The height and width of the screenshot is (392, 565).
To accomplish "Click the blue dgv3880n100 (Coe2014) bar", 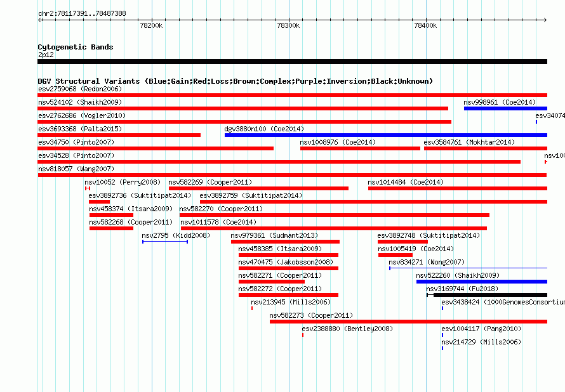I will [x=386, y=135].
